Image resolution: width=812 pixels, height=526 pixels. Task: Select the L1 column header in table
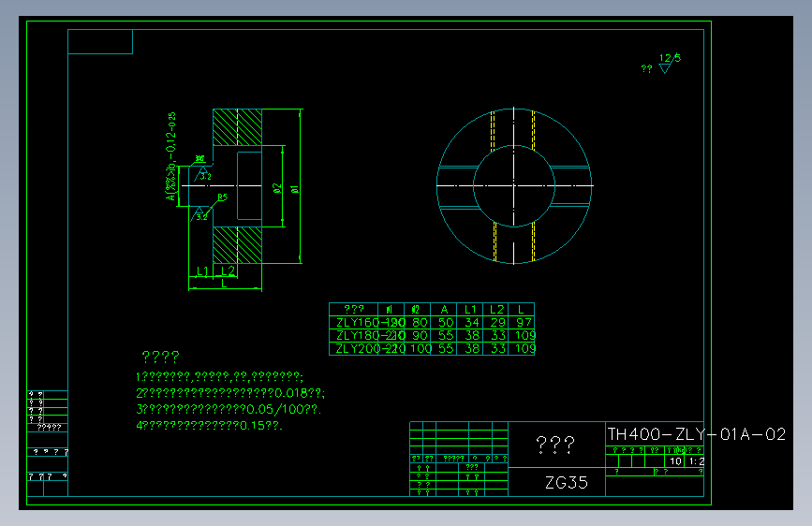tap(470, 310)
